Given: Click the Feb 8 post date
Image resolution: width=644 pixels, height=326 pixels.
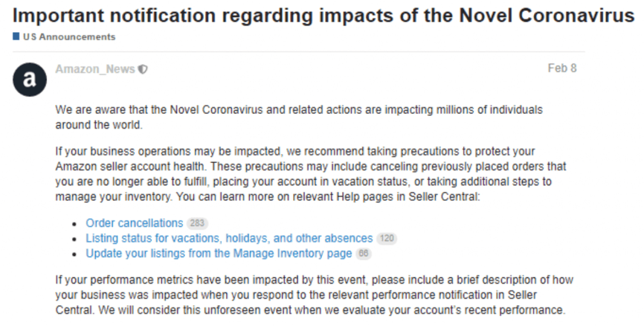Looking at the screenshot, I should (562, 68).
